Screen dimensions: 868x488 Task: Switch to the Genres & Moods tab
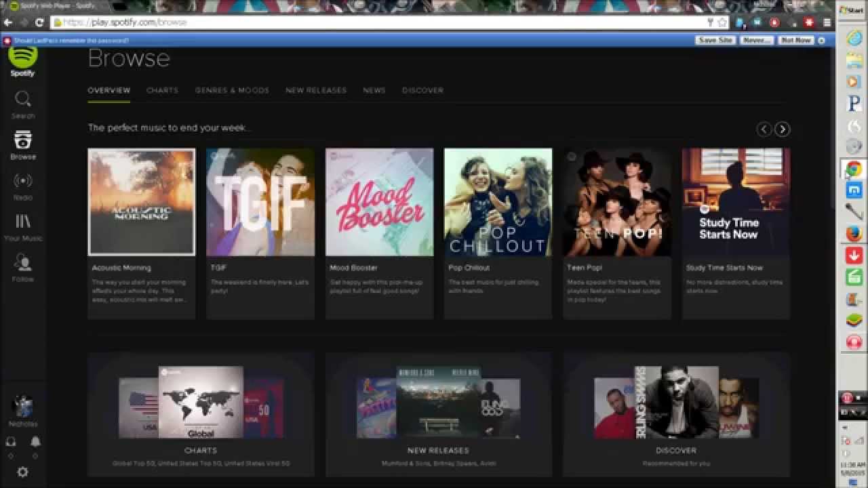click(232, 90)
